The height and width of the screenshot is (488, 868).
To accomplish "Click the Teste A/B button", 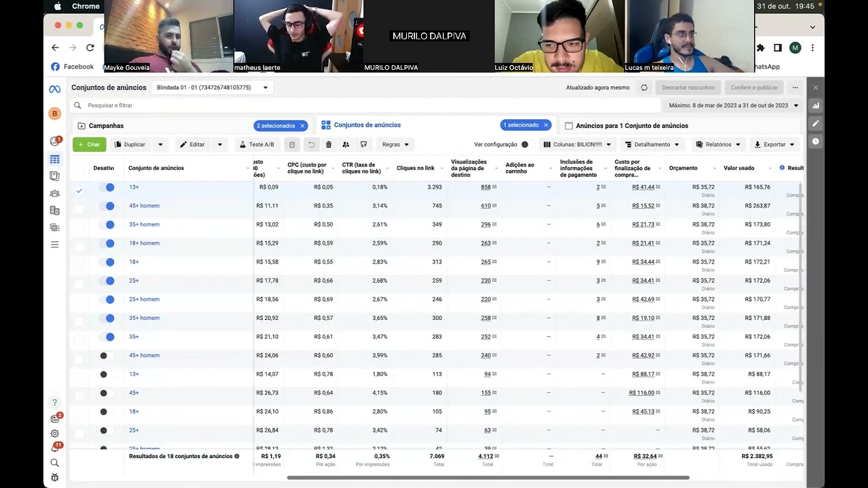I will tap(256, 144).
